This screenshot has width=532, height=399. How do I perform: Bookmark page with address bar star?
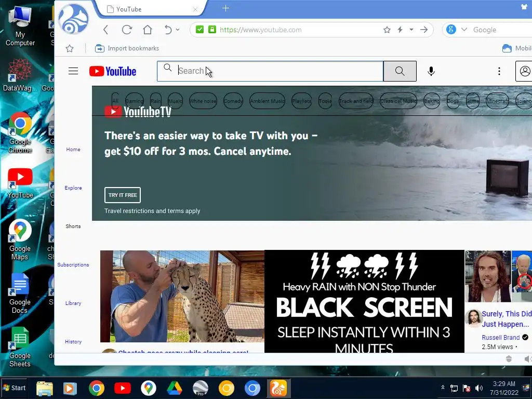[x=387, y=30]
